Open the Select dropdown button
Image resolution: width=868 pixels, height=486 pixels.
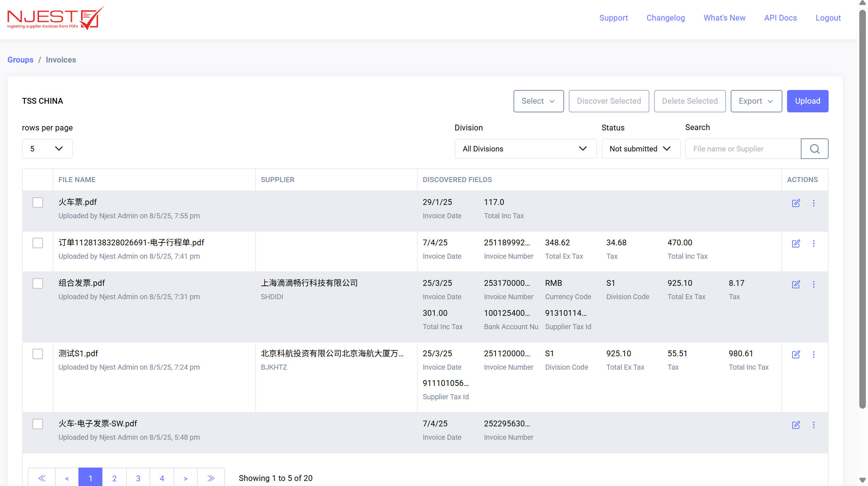pos(538,101)
